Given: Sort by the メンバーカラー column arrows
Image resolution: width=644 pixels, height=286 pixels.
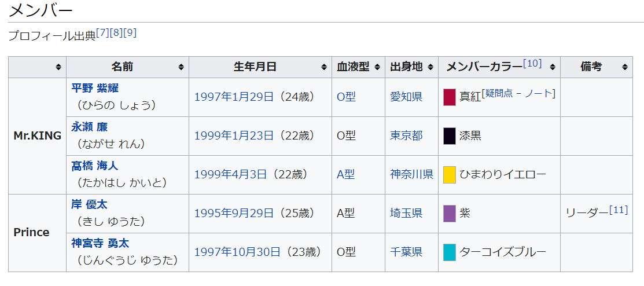Looking at the screenshot, I should tap(553, 67).
